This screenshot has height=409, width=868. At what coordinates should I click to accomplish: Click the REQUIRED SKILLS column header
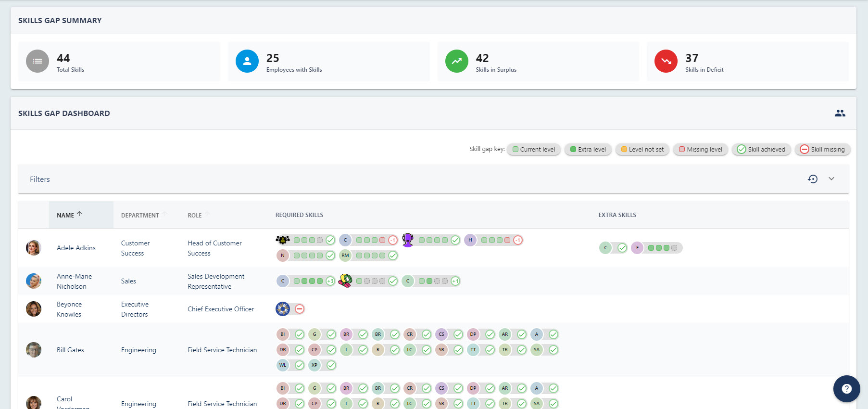tap(299, 215)
